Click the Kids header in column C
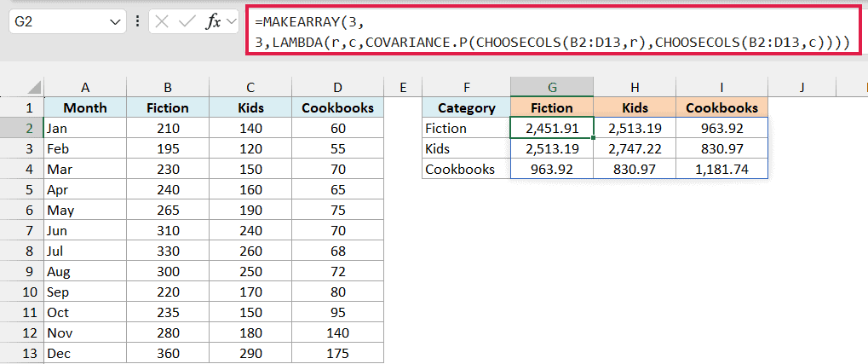This screenshot has height=364, width=868. [250, 107]
